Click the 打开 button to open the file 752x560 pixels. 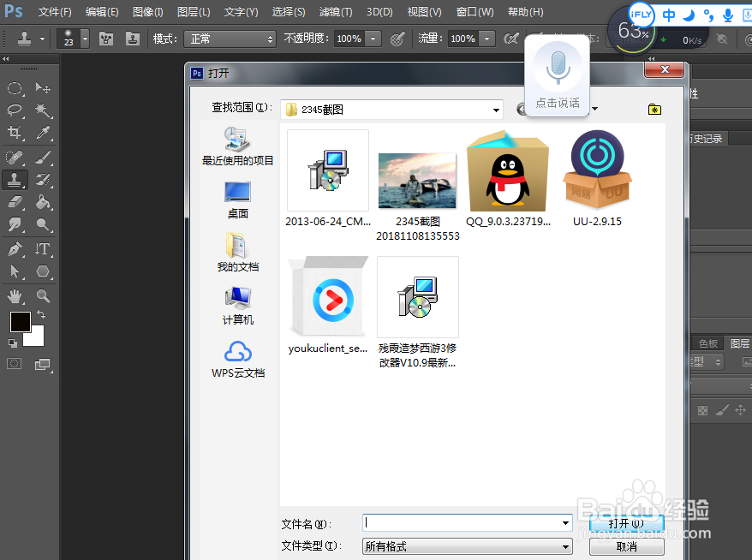[625, 523]
